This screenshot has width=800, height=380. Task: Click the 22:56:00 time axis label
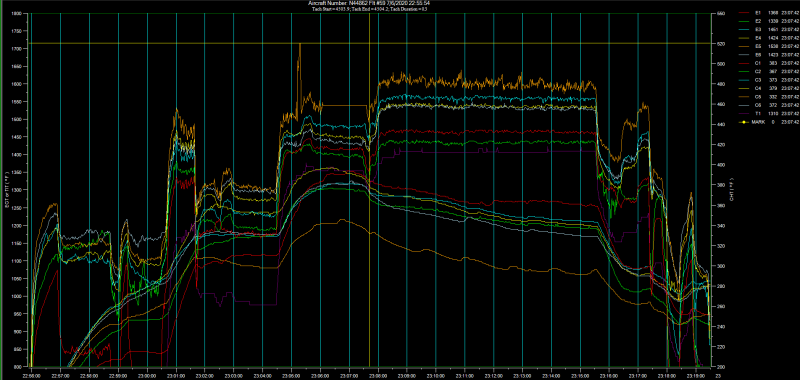click(32, 375)
